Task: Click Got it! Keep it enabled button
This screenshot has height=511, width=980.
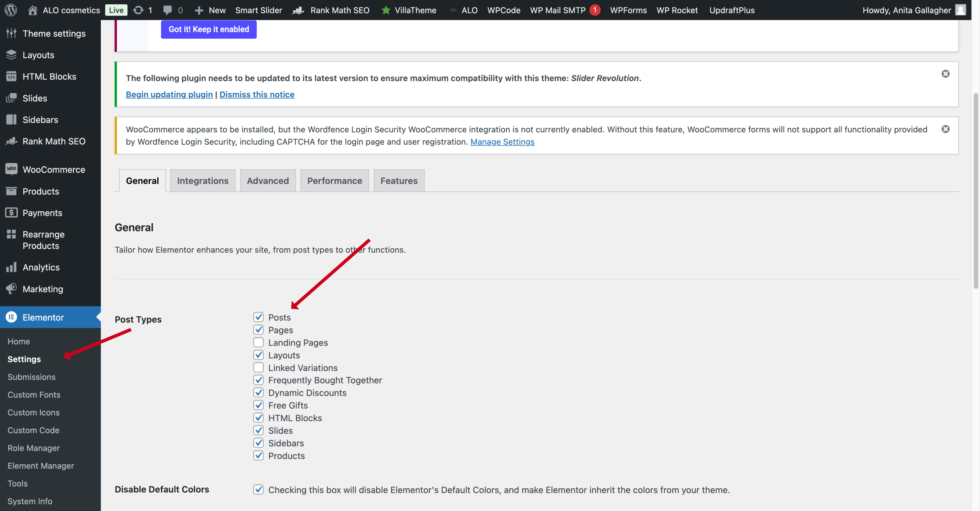Action: [209, 29]
